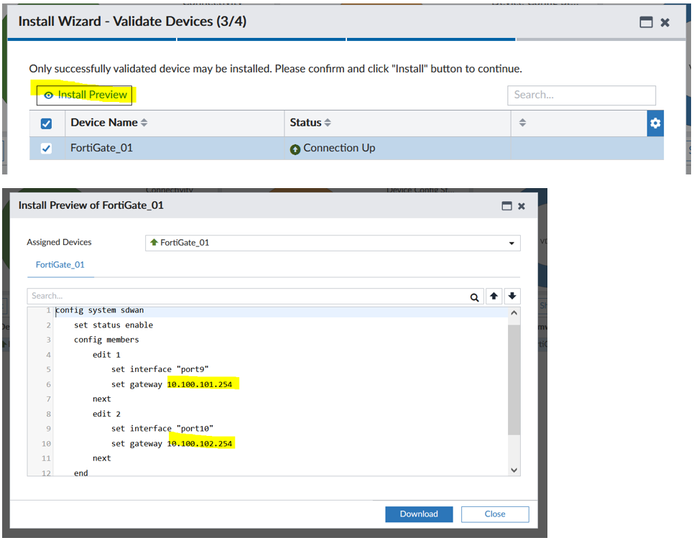Open the Assigned Devices dropdown

333,243
